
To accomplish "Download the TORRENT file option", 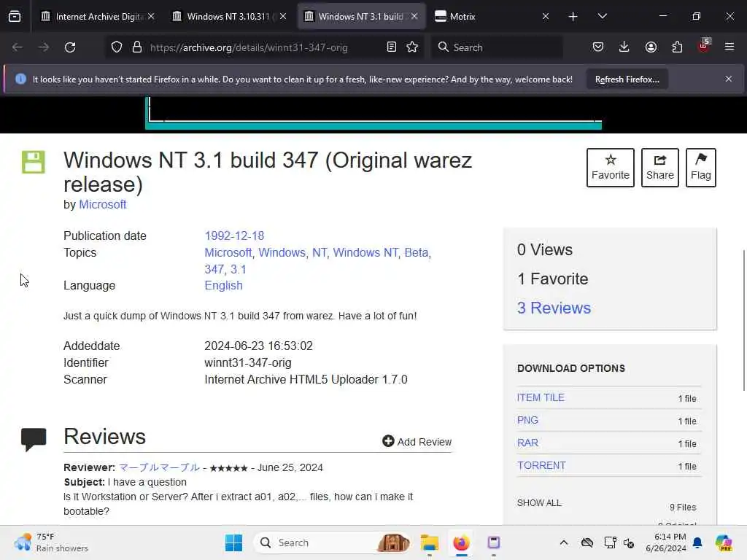I will pyautogui.click(x=542, y=466).
